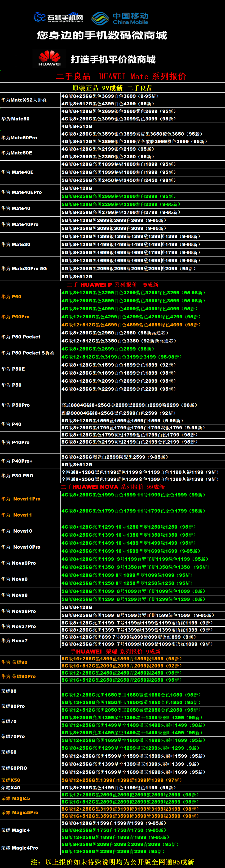Click the red HUAWEI logo
Viewport: 225px width, 868px height.
tap(50, 58)
